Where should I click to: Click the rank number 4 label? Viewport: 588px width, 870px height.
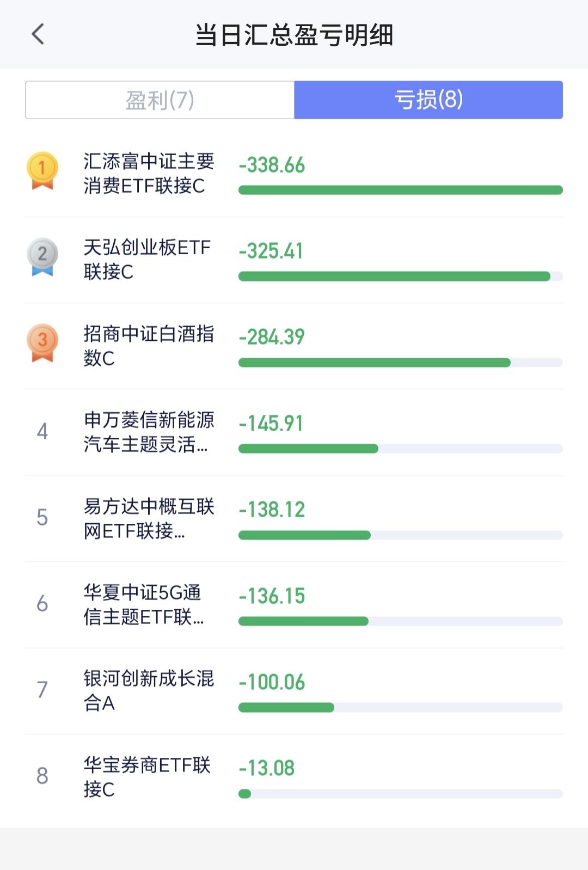pyautogui.click(x=42, y=431)
